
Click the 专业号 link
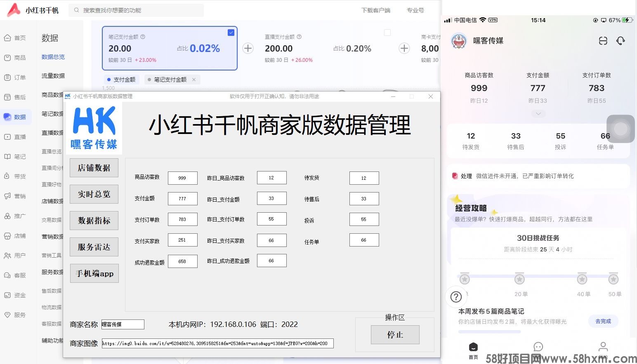(415, 10)
